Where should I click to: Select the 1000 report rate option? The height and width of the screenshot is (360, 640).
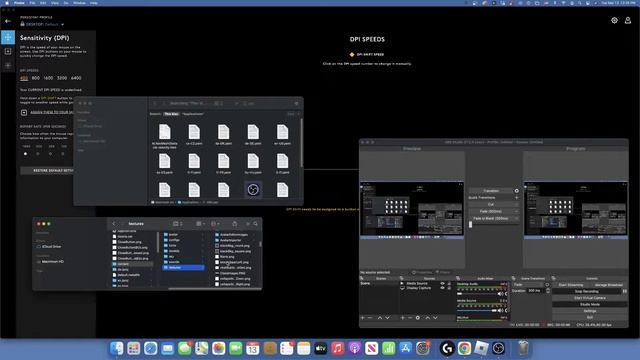click(x=26, y=154)
